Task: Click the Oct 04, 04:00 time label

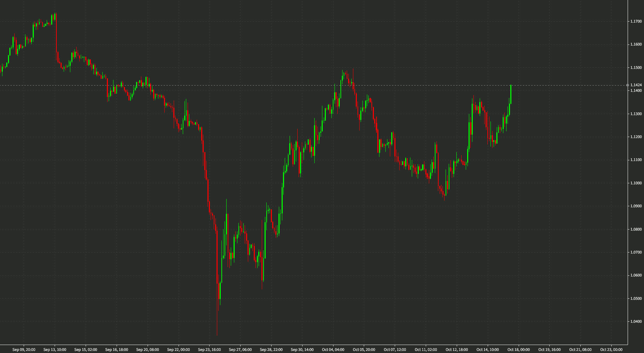Action: pyautogui.click(x=333, y=350)
